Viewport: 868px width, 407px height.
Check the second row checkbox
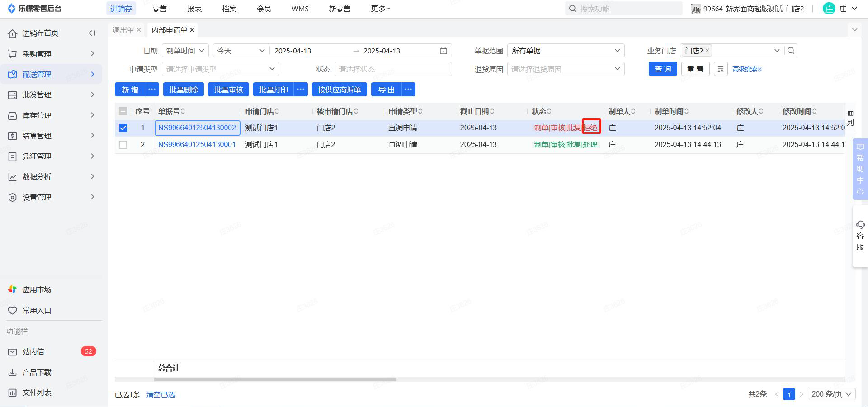coord(123,145)
